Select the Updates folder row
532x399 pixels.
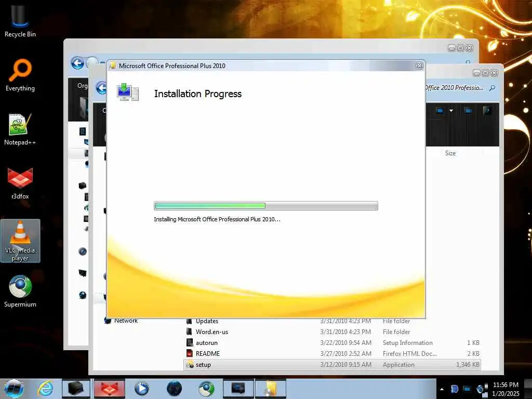(x=332, y=321)
